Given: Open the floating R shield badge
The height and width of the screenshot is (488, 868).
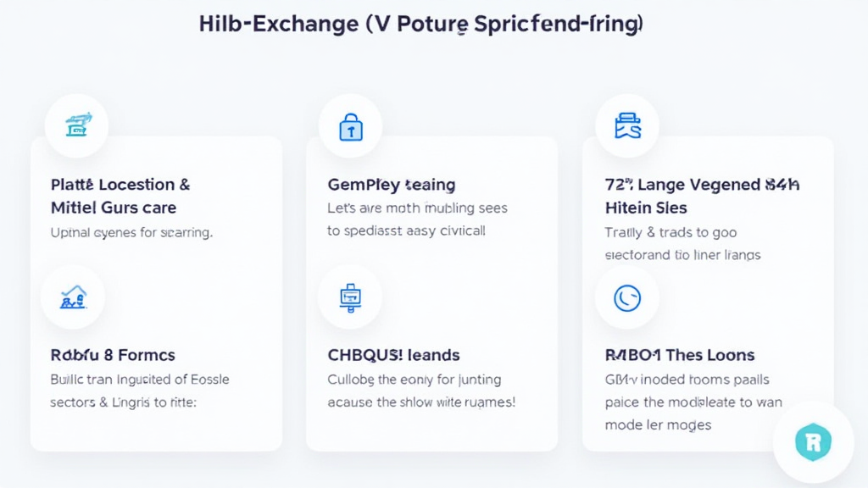Looking at the screenshot, I should click(813, 441).
